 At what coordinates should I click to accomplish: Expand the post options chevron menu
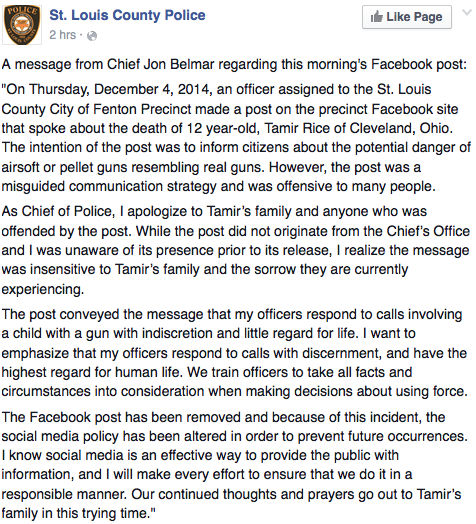pyautogui.click(x=467, y=13)
